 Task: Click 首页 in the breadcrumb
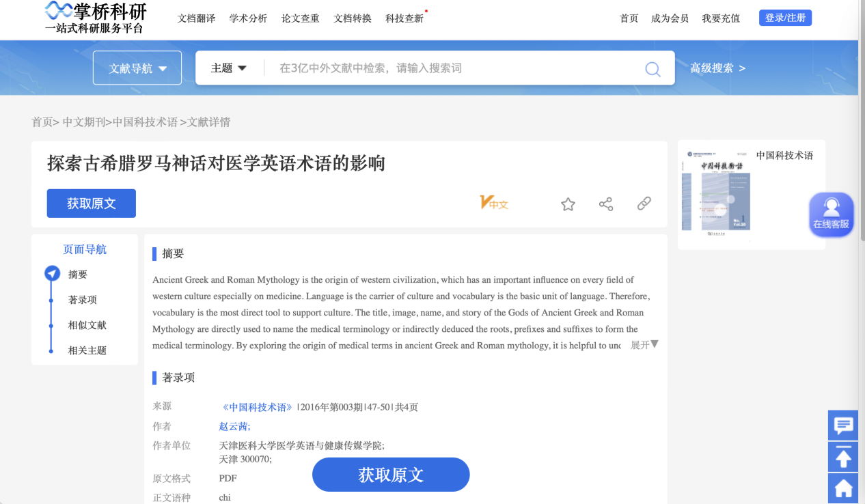click(42, 122)
